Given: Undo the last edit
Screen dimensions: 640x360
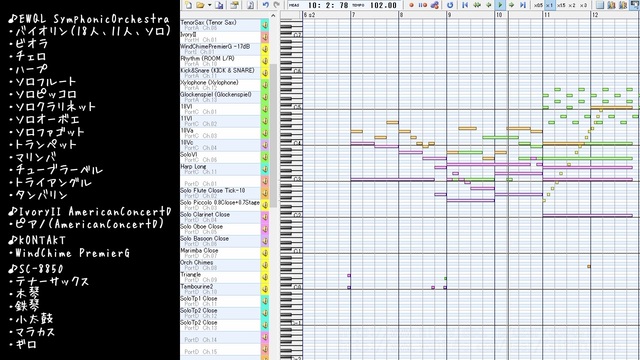Looking at the screenshot, I should 266,5.
